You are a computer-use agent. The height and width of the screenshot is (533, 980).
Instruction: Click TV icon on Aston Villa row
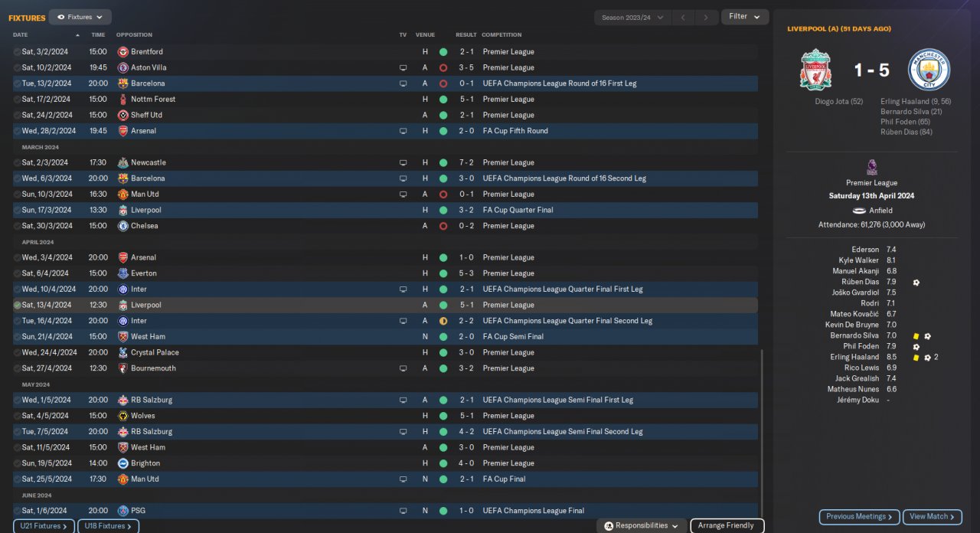[x=403, y=67]
